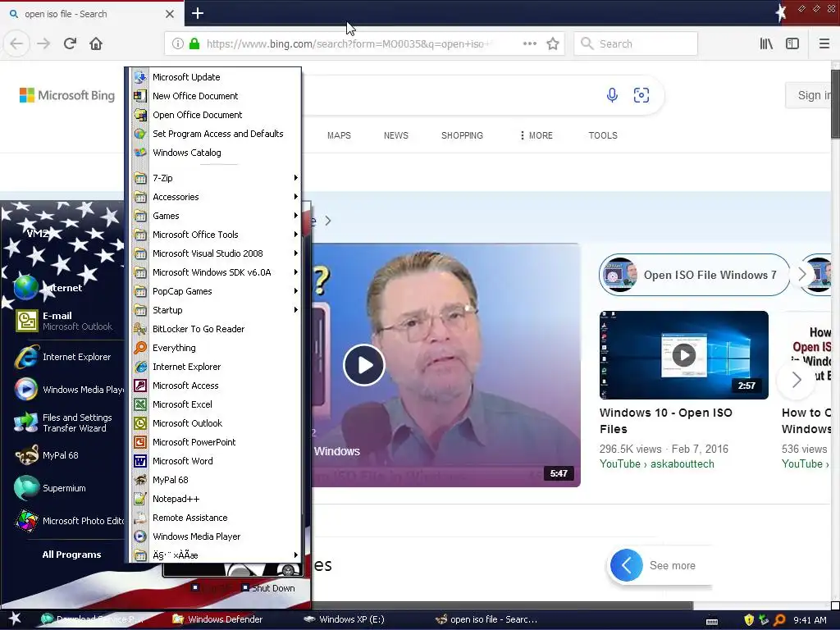Click the 'Open ISO File Windows 7' chip

694,275
